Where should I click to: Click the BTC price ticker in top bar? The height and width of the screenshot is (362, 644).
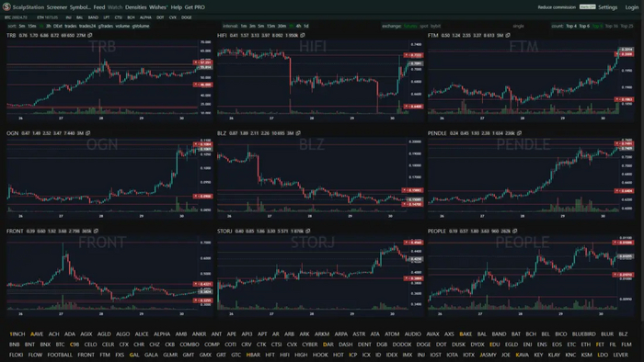coord(16,17)
